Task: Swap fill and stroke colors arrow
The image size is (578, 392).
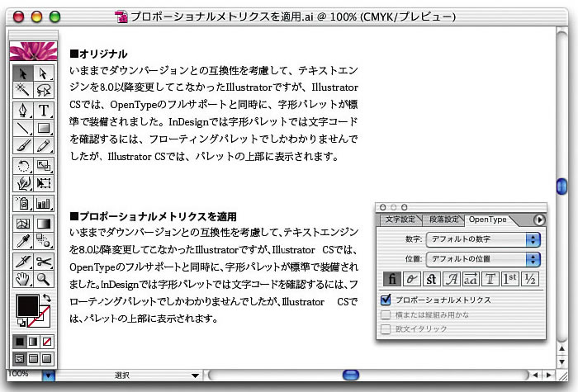Action: [x=47, y=297]
